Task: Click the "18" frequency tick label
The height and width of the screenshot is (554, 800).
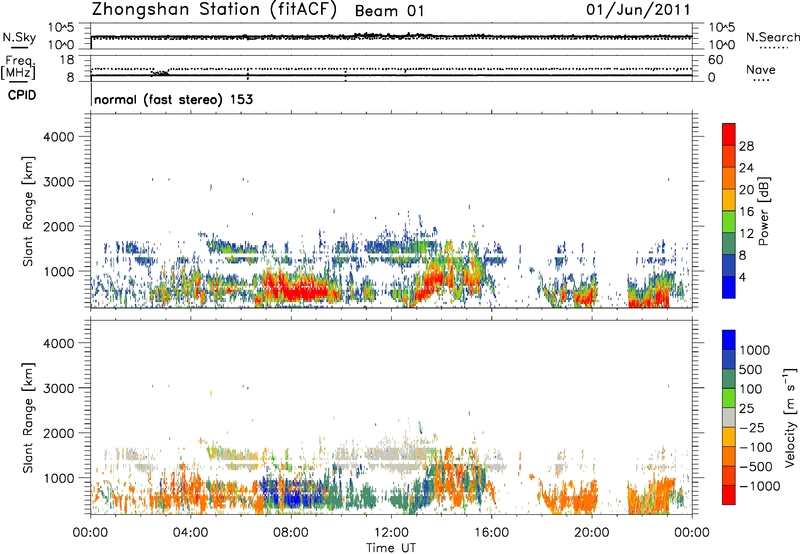Action: (x=67, y=60)
